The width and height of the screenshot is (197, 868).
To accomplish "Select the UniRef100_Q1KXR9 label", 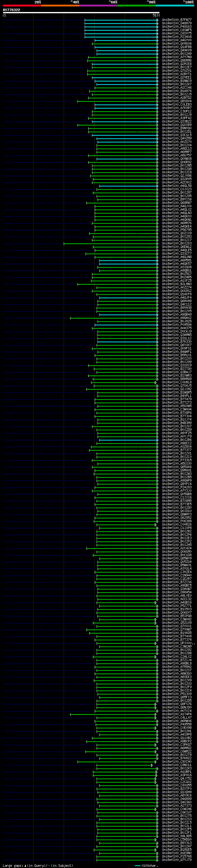I will 177,125.
